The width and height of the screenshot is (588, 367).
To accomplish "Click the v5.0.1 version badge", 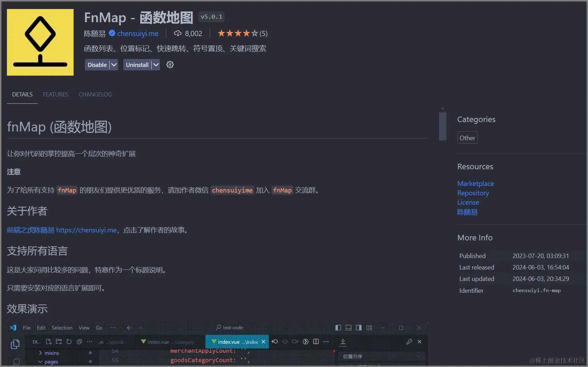I will coord(211,17).
